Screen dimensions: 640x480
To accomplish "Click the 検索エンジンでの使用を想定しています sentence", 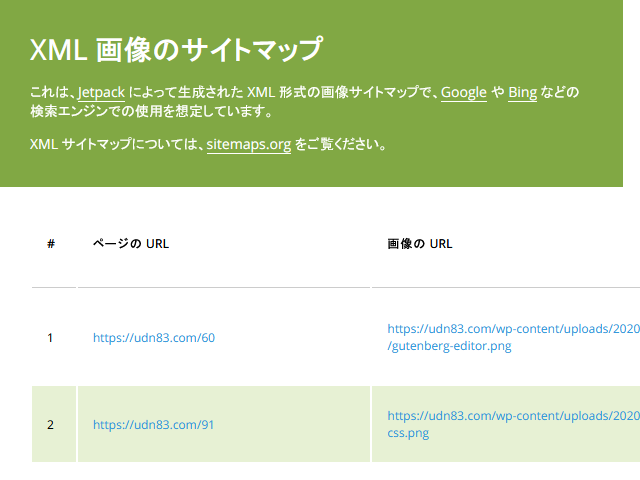I will pyautogui.click(x=151, y=111).
